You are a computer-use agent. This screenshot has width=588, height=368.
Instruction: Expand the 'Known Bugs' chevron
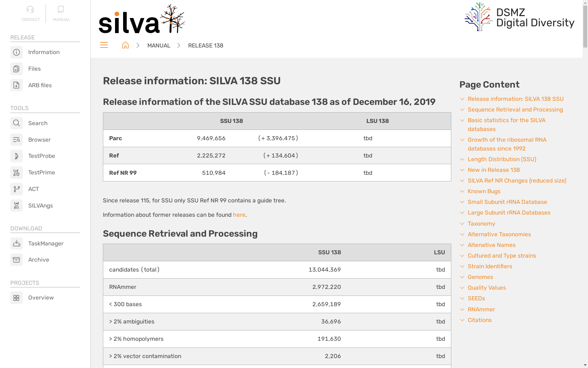[x=462, y=191]
